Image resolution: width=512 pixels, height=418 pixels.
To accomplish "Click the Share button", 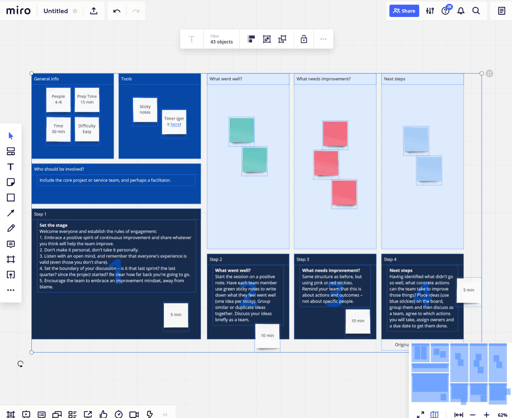I will 404,11.
